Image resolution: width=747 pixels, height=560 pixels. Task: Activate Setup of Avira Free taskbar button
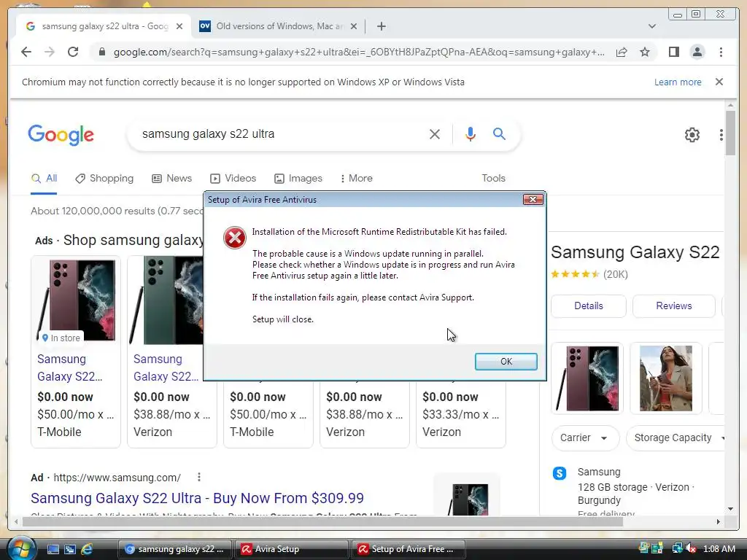(409, 549)
